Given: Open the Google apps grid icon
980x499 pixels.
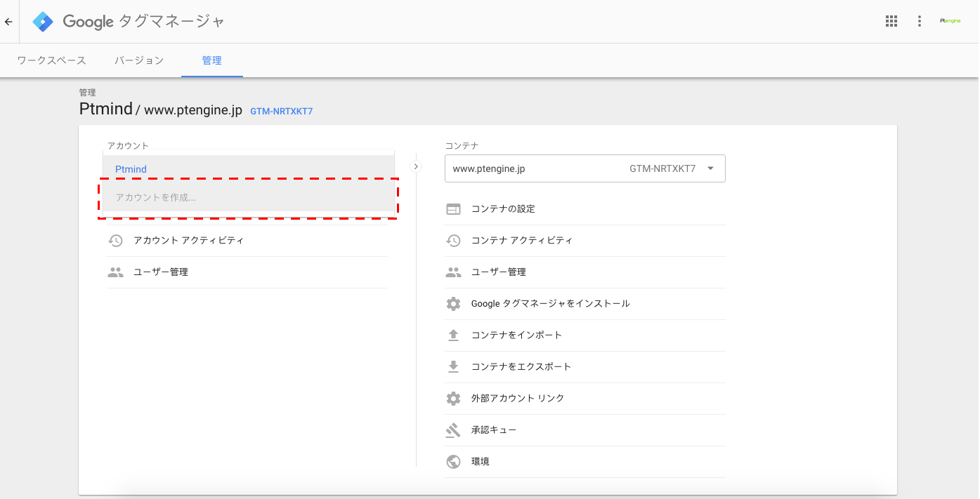Looking at the screenshot, I should 891,21.
